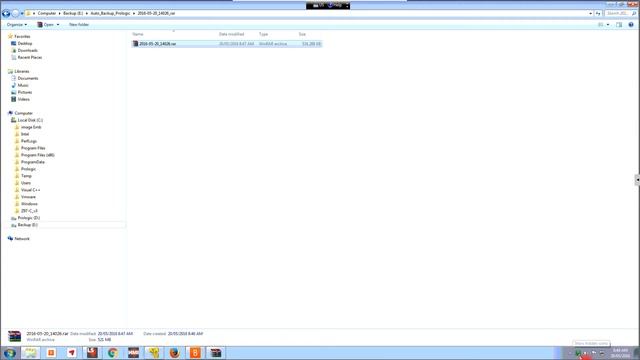Viewport: 640px width, 360px height.
Task: Click the search magnifier icon
Action: 634,13
